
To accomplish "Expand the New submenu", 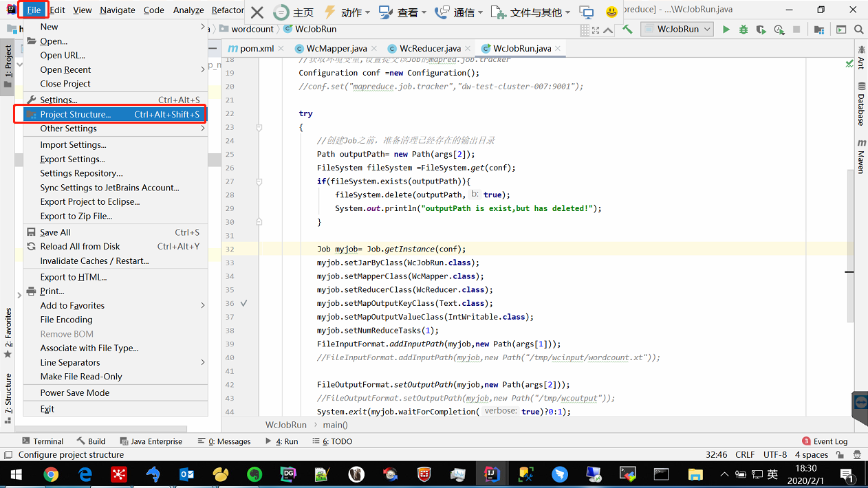I will tap(115, 27).
